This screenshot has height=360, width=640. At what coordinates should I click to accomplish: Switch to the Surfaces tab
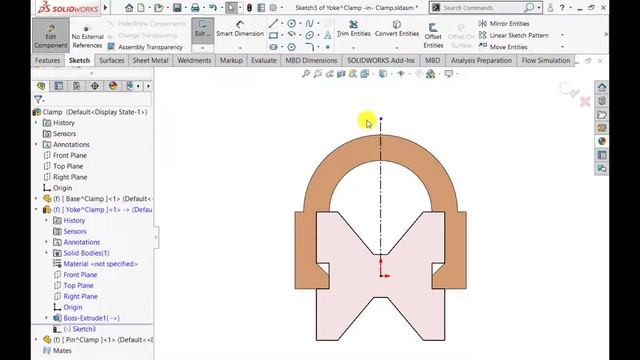point(111,60)
